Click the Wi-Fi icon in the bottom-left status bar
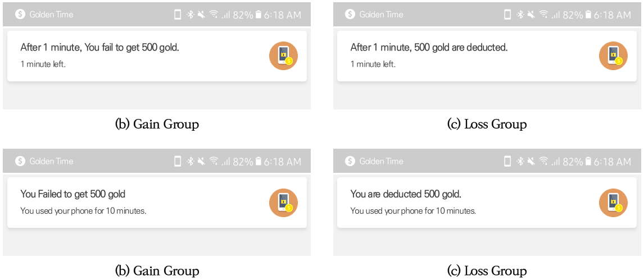644x280 pixels. click(x=214, y=162)
